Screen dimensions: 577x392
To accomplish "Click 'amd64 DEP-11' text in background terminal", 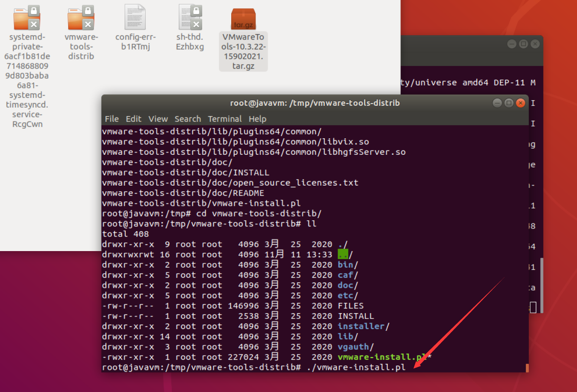I will coord(494,82).
